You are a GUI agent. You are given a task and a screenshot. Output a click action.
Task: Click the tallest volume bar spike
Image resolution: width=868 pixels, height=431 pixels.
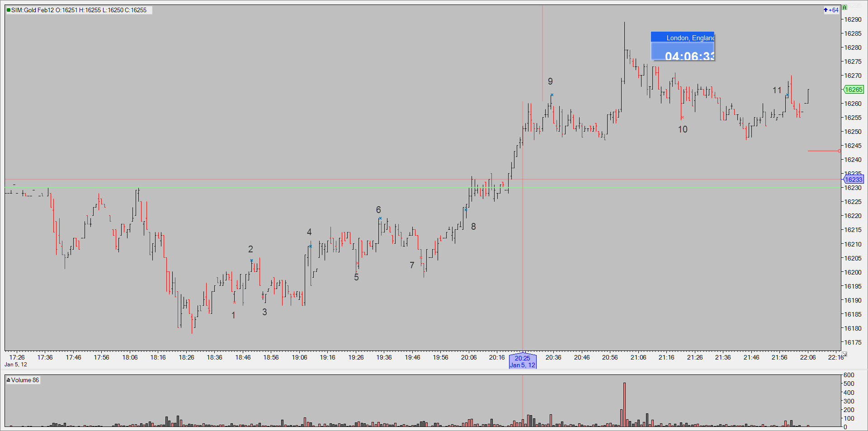tap(624, 404)
